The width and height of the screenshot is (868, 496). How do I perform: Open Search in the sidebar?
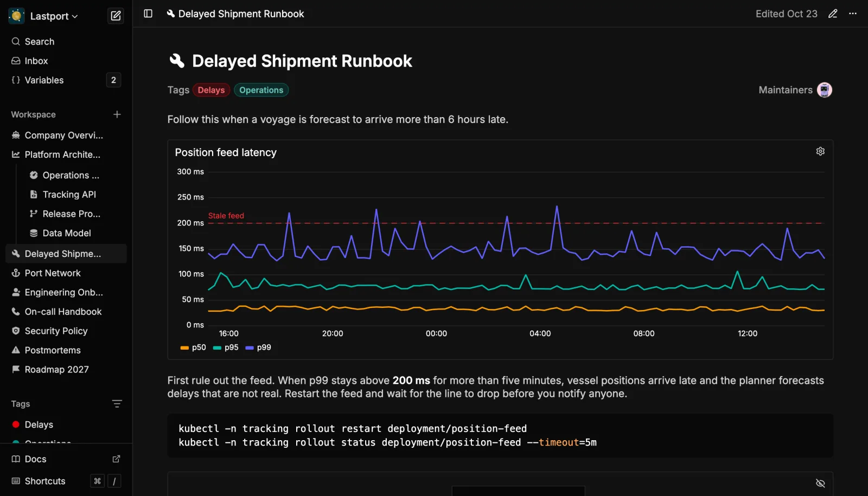tap(66, 42)
